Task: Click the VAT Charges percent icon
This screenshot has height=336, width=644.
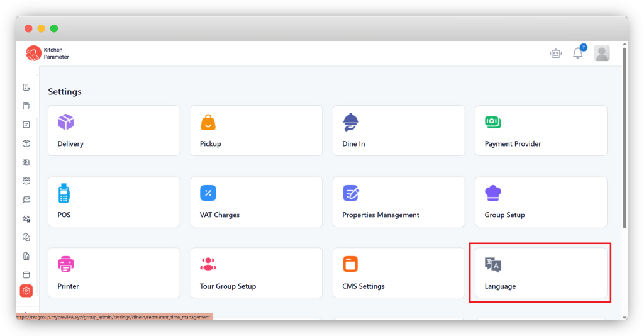Action: 208,193
